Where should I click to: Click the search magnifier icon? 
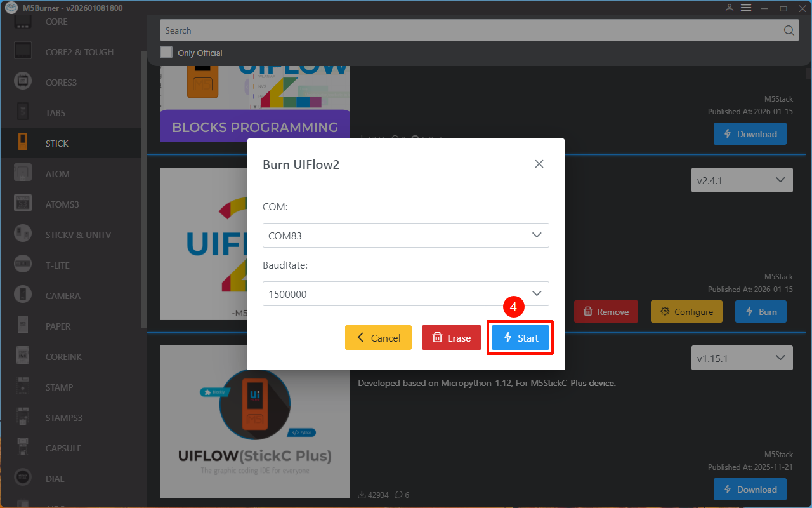(x=789, y=30)
